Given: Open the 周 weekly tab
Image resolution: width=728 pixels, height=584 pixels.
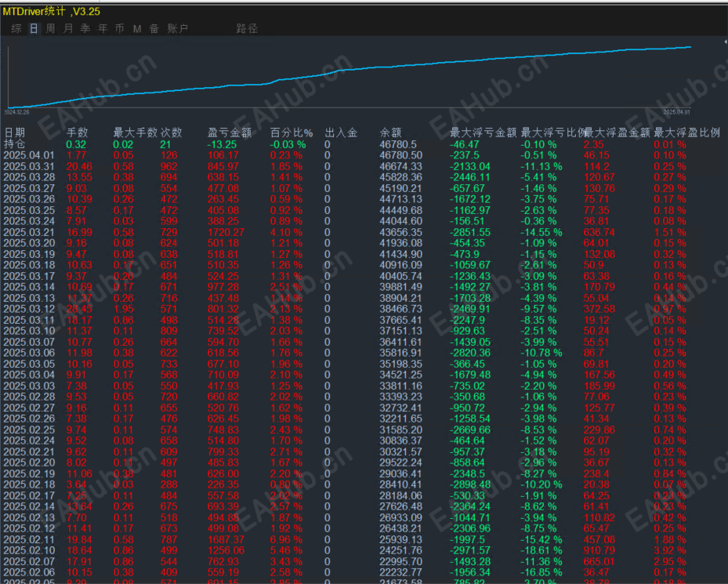Looking at the screenshot, I should (x=50, y=29).
